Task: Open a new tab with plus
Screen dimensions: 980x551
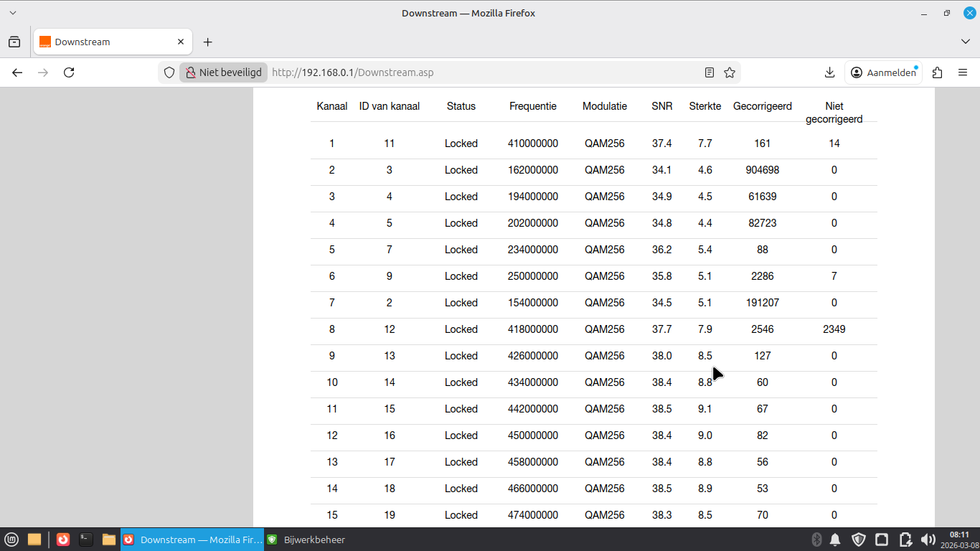Action: click(208, 42)
